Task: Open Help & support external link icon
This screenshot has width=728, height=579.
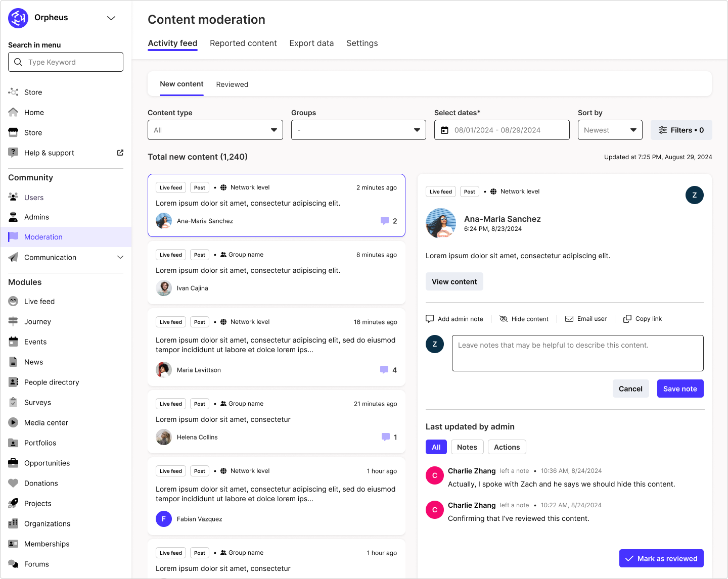Action: pyautogui.click(x=120, y=153)
